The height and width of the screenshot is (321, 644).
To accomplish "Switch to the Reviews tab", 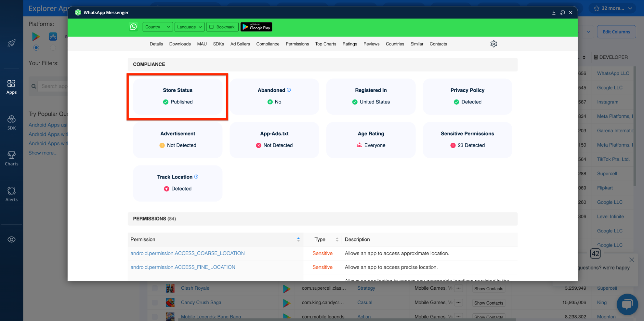I will (x=371, y=44).
